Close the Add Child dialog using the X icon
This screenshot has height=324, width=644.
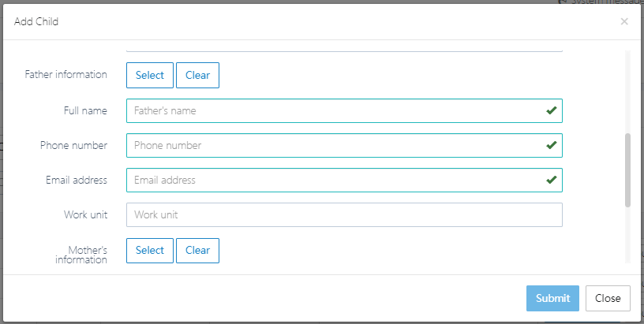click(x=624, y=21)
